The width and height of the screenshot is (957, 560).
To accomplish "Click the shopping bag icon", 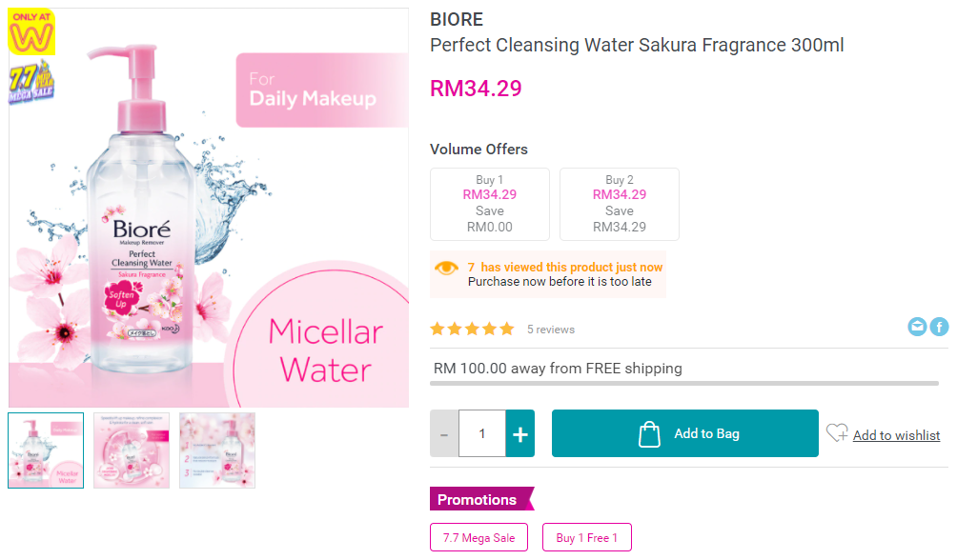I will coord(649,434).
